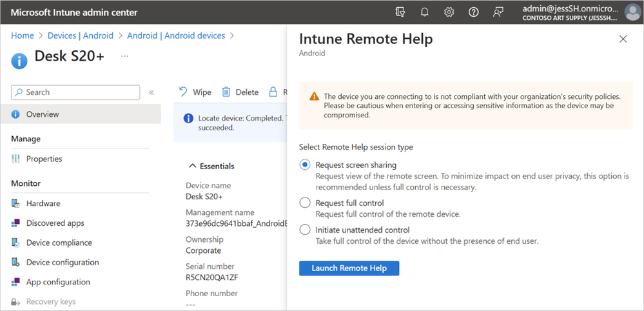Screen dimensions: 644x311
Task: Click the Discovered apps icon
Action: [15, 223]
